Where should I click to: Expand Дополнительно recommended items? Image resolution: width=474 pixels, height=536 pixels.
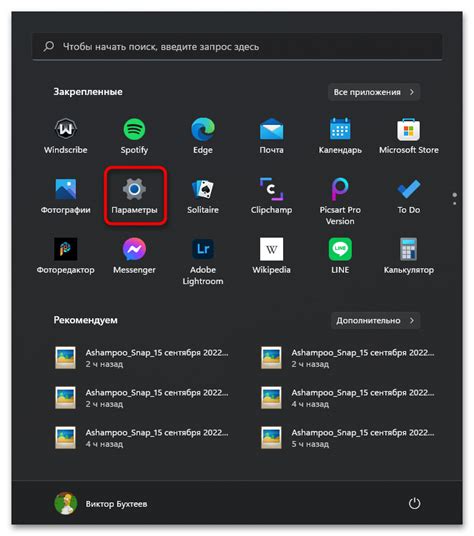click(375, 320)
